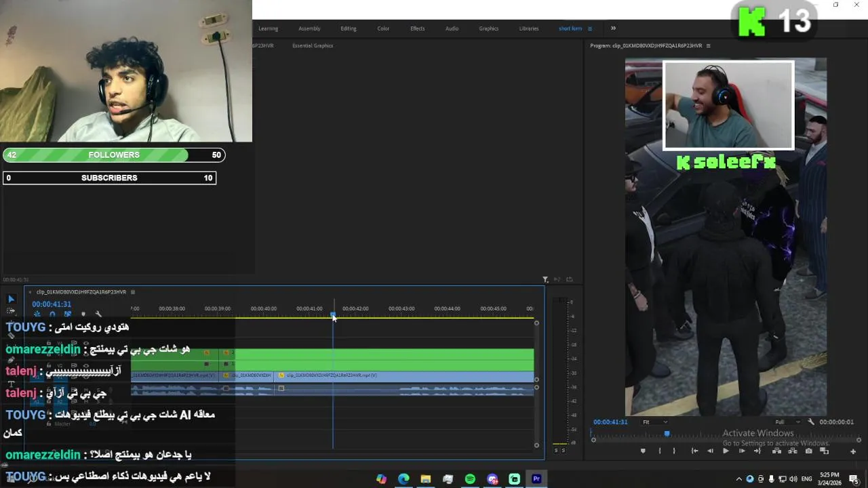Solo the left audio meter channel

(557, 450)
